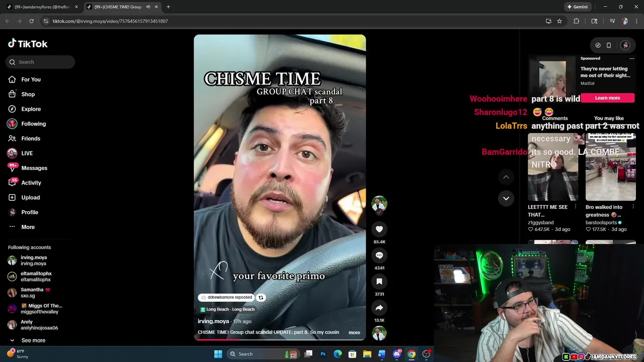Open Activity notifications

[31, 183]
